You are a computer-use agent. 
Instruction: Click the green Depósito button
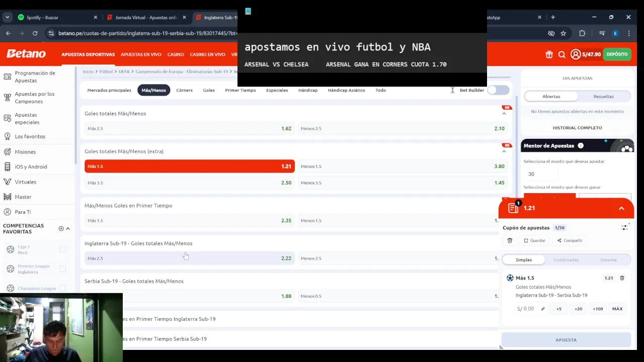pyautogui.click(x=617, y=54)
